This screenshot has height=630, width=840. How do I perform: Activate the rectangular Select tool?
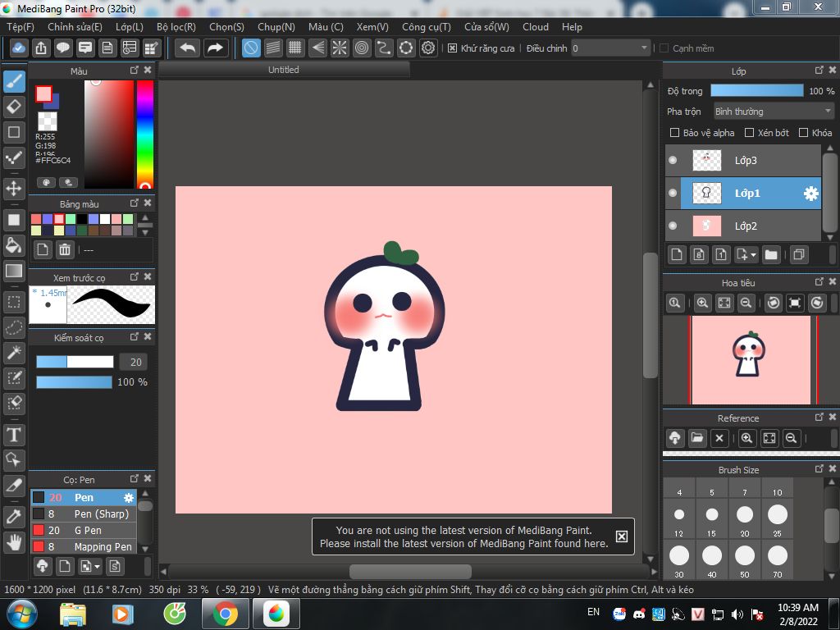(15, 303)
